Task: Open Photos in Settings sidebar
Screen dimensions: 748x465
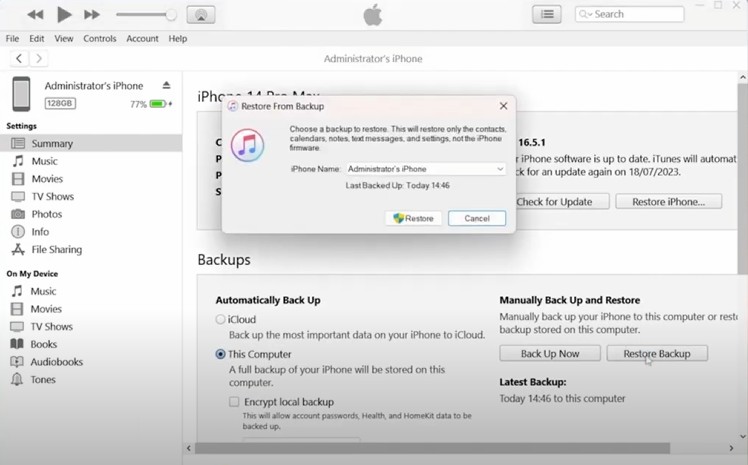Action: pos(91,214)
